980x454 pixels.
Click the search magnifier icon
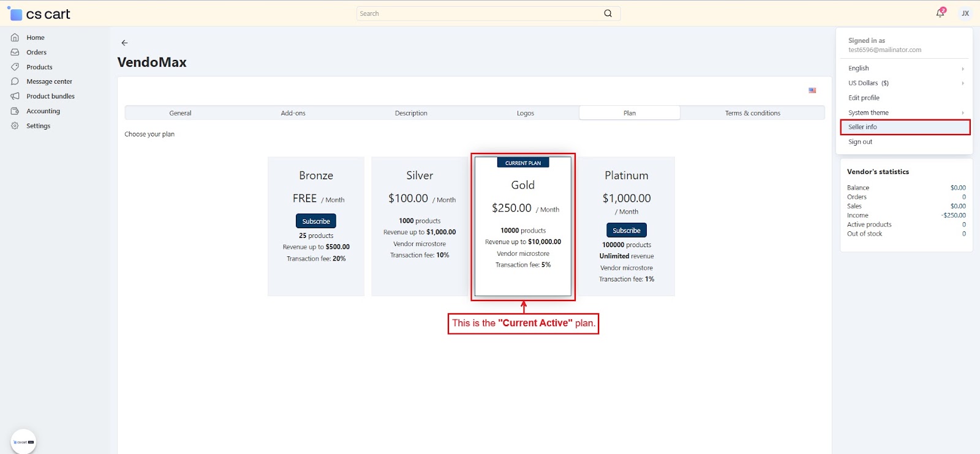[x=608, y=13]
